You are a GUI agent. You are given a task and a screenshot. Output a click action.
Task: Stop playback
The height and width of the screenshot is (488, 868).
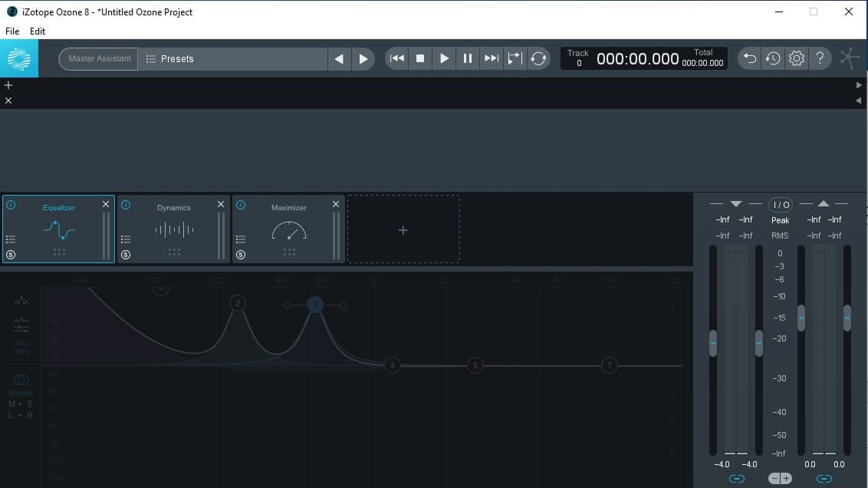420,58
